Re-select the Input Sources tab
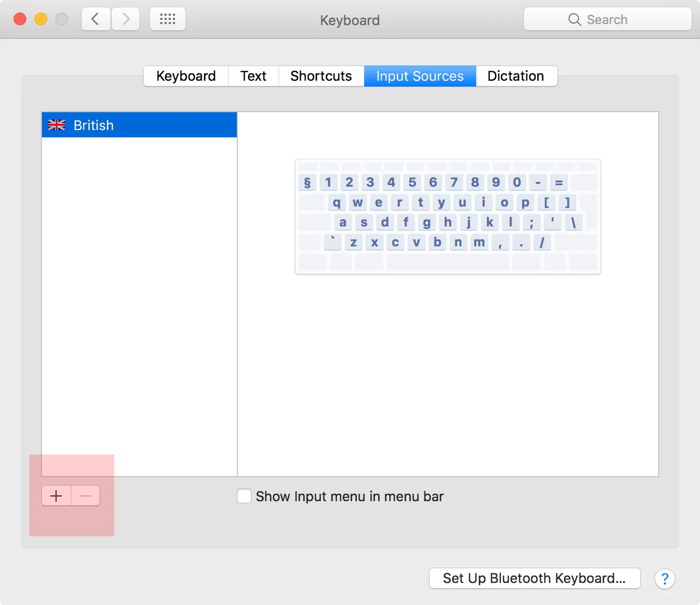Image resolution: width=700 pixels, height=605 pixels. pos(420,76)
